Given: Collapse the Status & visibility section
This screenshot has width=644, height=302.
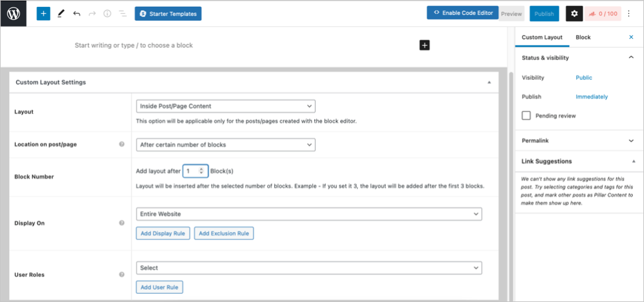Looking at the screenshot, I should (x=631, y=58).
